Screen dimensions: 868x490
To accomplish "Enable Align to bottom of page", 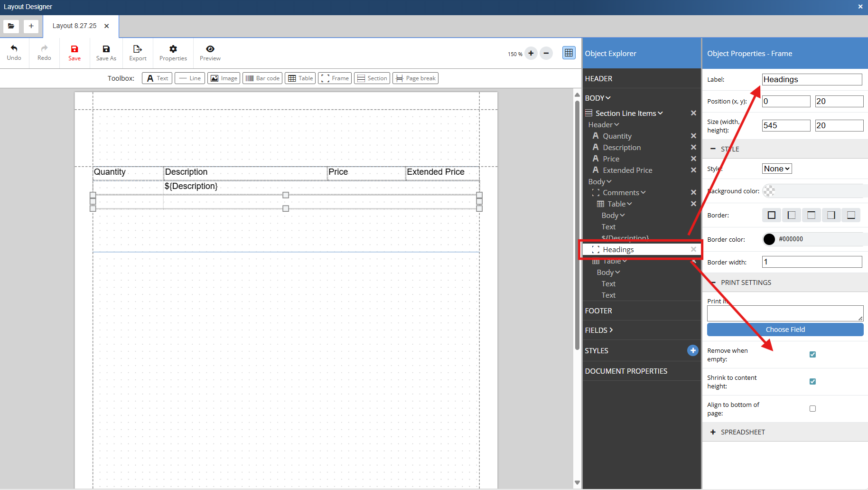I will click(812, 409).
